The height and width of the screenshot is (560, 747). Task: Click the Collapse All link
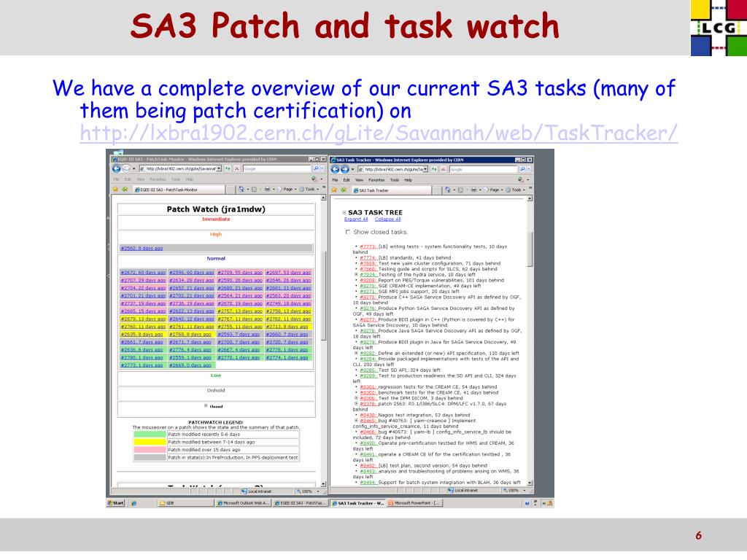click(x=388, y=219)
